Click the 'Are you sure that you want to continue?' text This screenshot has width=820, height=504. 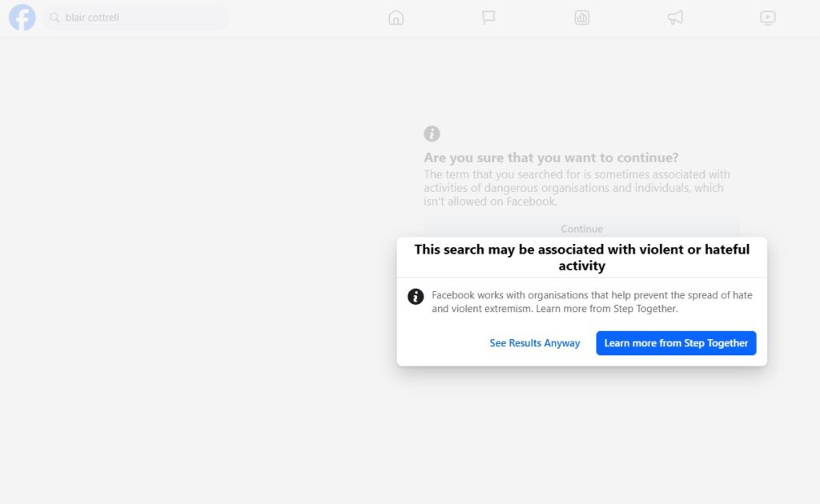(551, 158)
